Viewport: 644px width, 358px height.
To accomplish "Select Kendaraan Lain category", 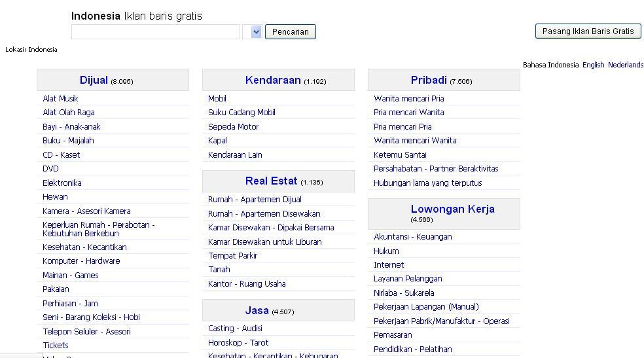I will (235, 154).
